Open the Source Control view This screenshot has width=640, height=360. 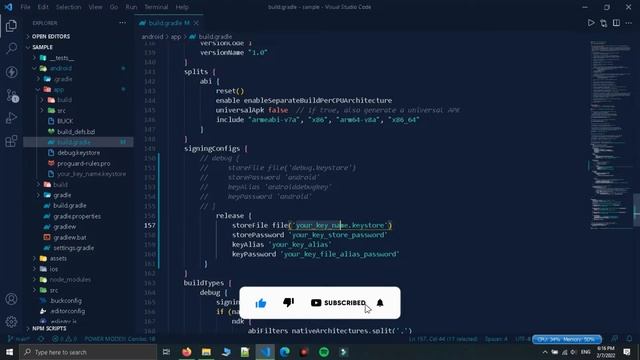(x=11, y=96)
